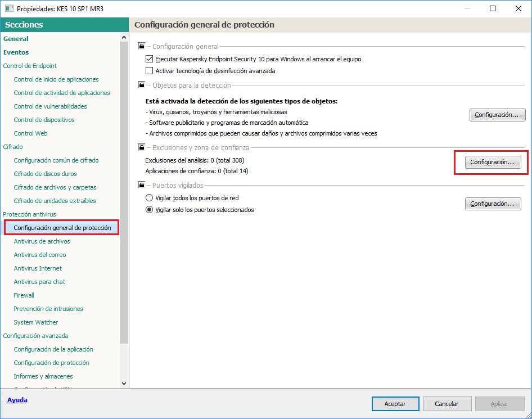Open the Control Web section
This screenshot has height=419, width=532.
point(30,133)
